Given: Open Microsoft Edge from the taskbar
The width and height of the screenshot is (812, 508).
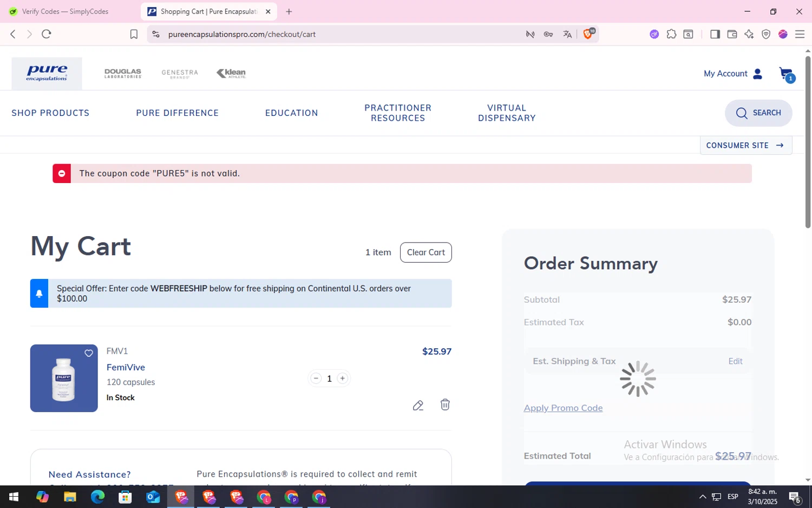Looking at the screenshot, I should (97, 497).
